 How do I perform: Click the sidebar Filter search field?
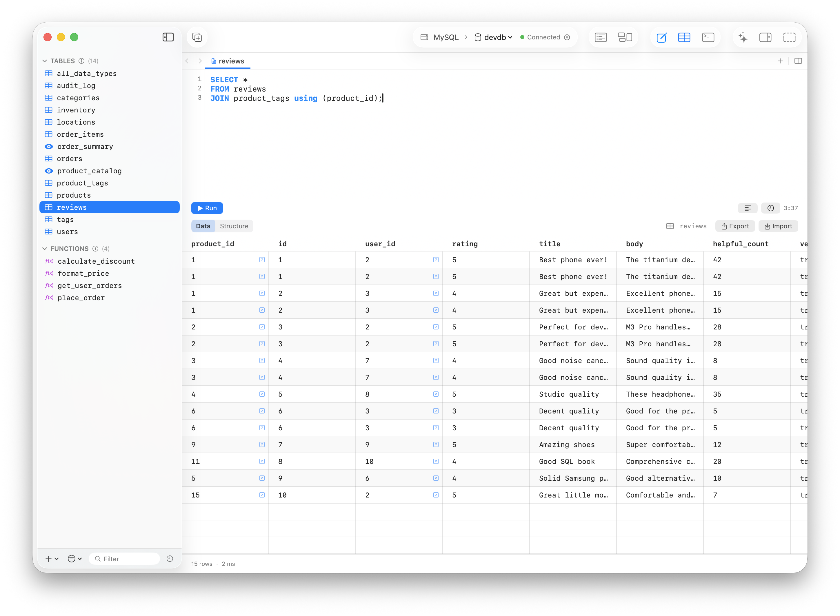coord(127,559)
